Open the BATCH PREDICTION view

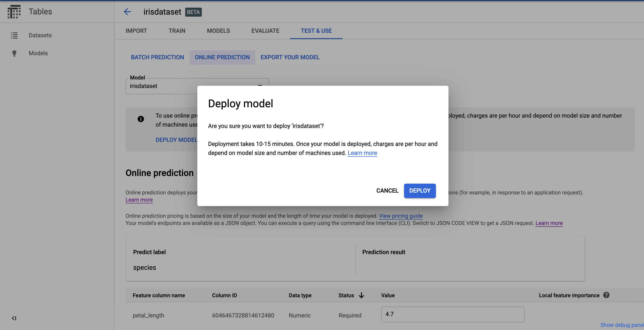(157, 57)
